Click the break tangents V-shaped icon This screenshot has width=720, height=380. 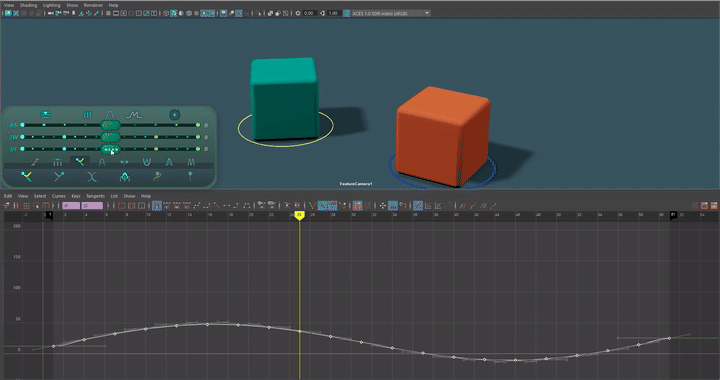[x=312, y=206]
